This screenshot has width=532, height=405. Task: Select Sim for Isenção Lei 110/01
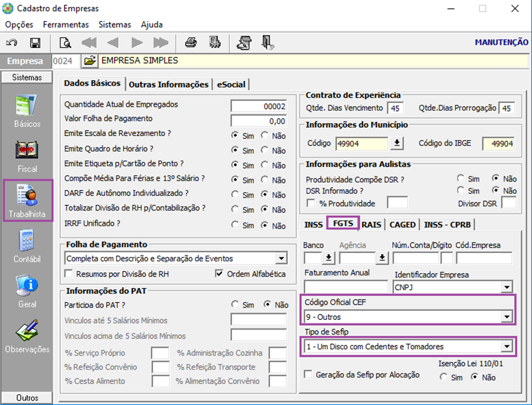[443, 377]
